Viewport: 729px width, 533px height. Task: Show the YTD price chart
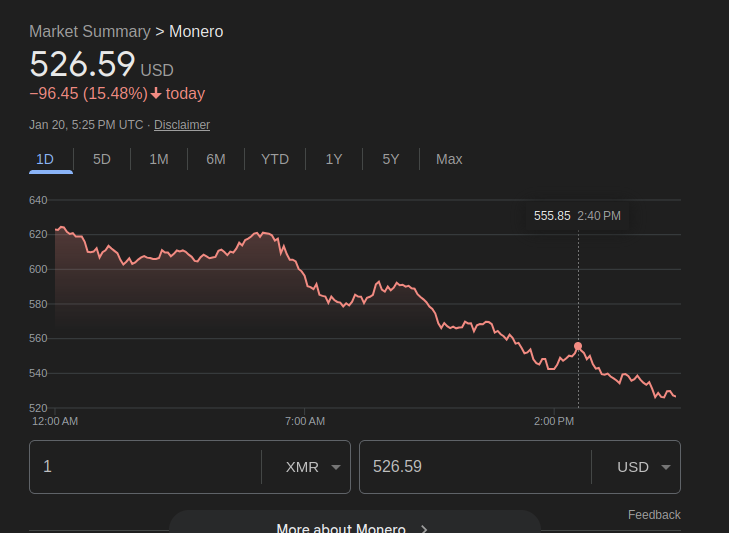(x=275, y=159)
